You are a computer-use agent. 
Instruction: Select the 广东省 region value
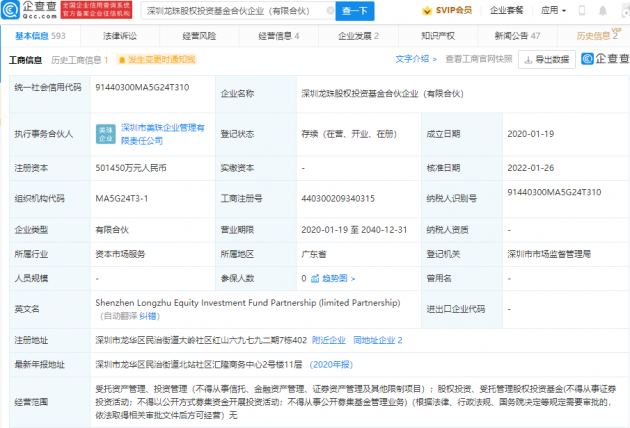tap(314, 254)
